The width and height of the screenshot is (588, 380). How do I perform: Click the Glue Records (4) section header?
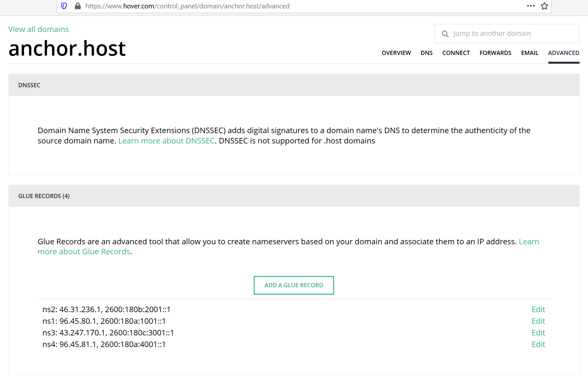(x=294, y=196)
